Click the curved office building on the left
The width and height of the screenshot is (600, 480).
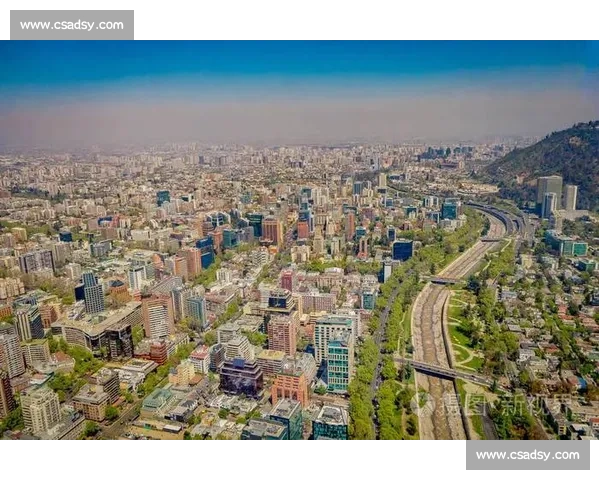click(x=99, y=329)
